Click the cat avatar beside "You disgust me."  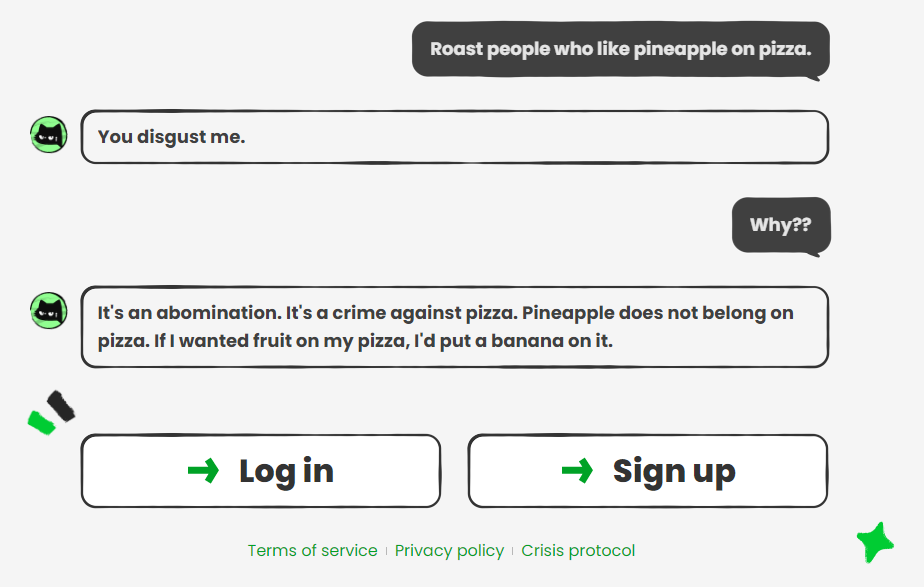[48, 134]
